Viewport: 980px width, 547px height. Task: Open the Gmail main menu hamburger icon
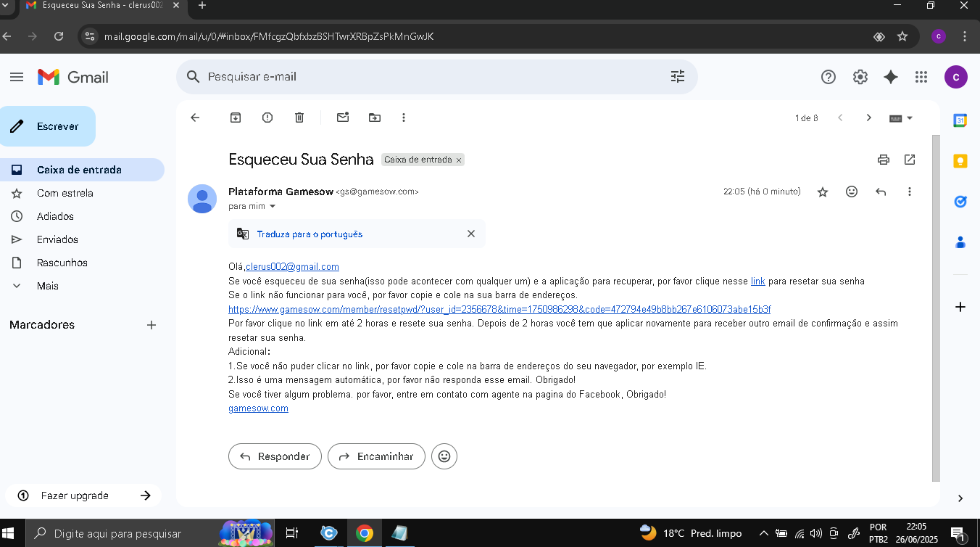pyautogui.click(x=17, y=77)
